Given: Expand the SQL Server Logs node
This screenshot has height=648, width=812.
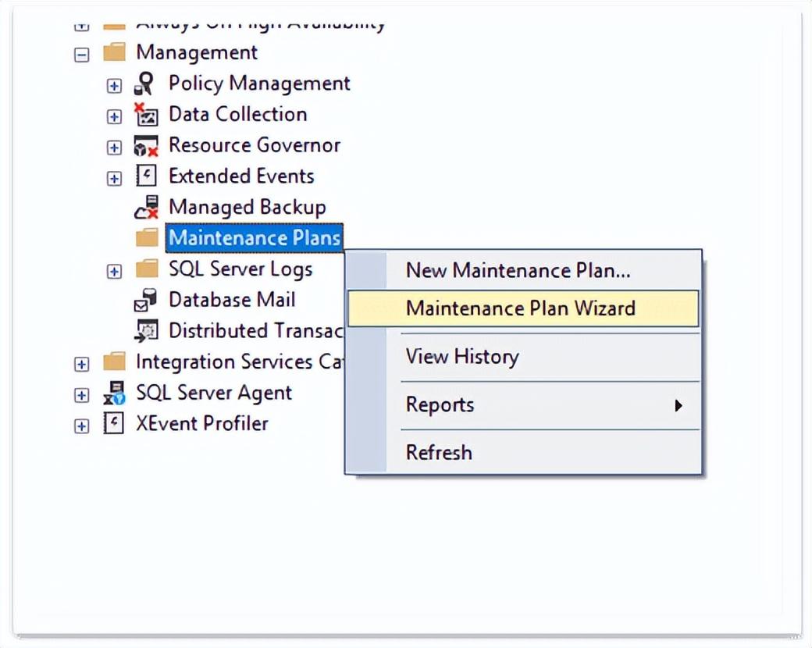Looking at the screenshot, I should coord(114,271).
